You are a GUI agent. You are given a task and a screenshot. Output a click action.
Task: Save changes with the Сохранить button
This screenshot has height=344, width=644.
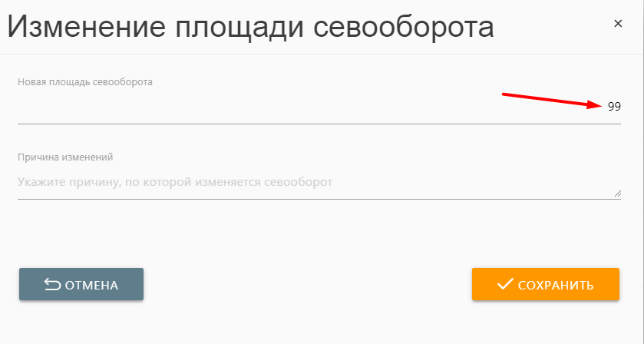click(x=545, y=285)
